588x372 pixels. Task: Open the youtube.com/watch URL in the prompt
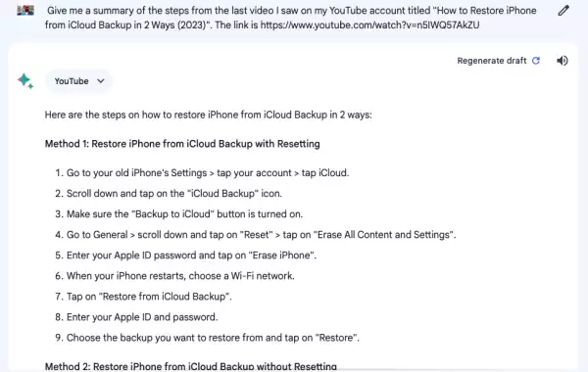pyautogui.click(x=369, y=25)
